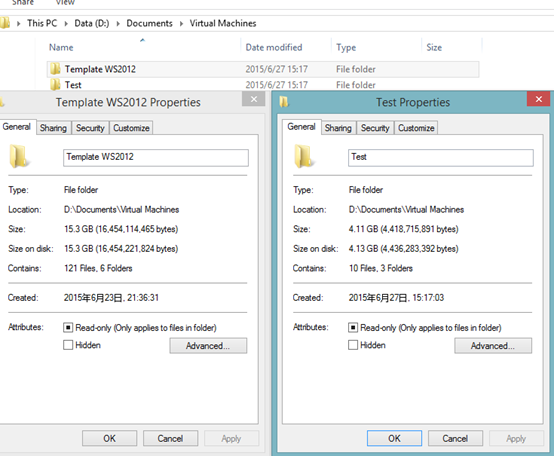The image size is (554, 456).
Task: Close the Test Properties dialog
Action: click(x=538, y=99)
